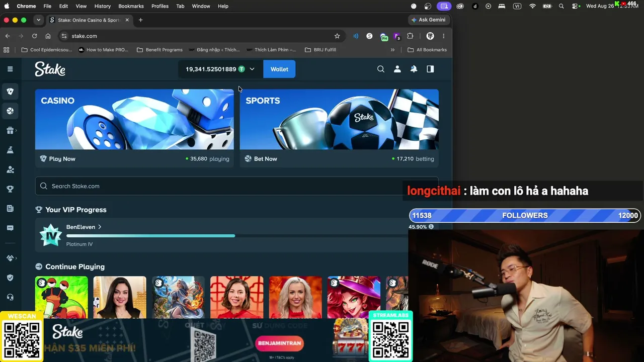Open the Wi-Fi menu bar icon
Image resolution: width=644 pixels, height=362 pixels.
click(x=532, y=6)
